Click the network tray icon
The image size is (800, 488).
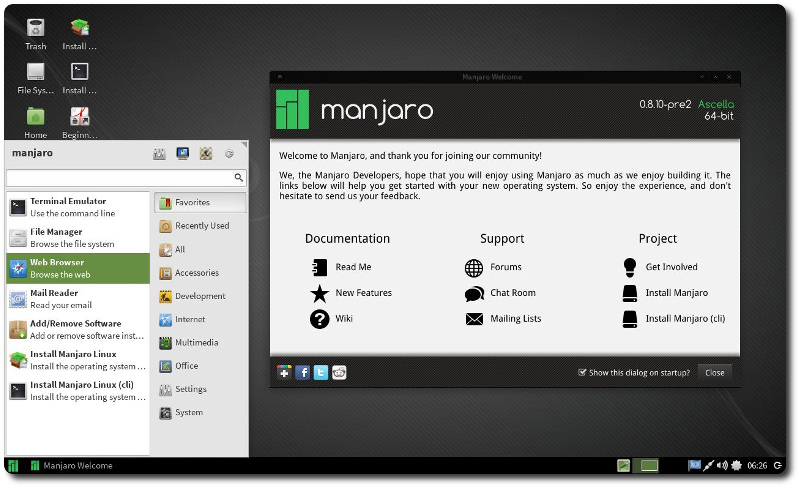708,466
